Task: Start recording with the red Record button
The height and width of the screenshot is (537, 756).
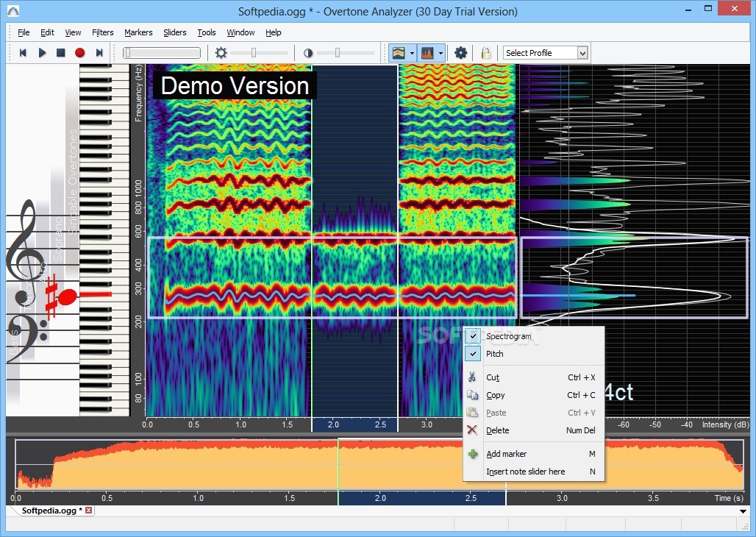Action: click(x=80, y=52)
